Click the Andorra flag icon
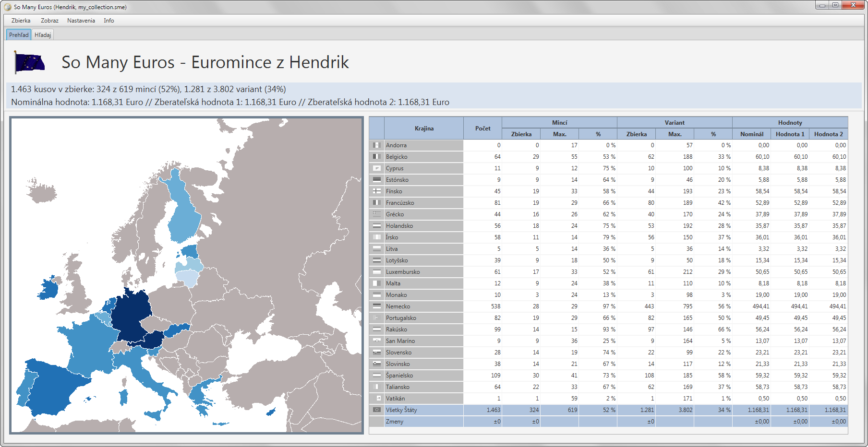Viewport: 868px width, 447px height. pyautogui.click(x=377, y=145)
